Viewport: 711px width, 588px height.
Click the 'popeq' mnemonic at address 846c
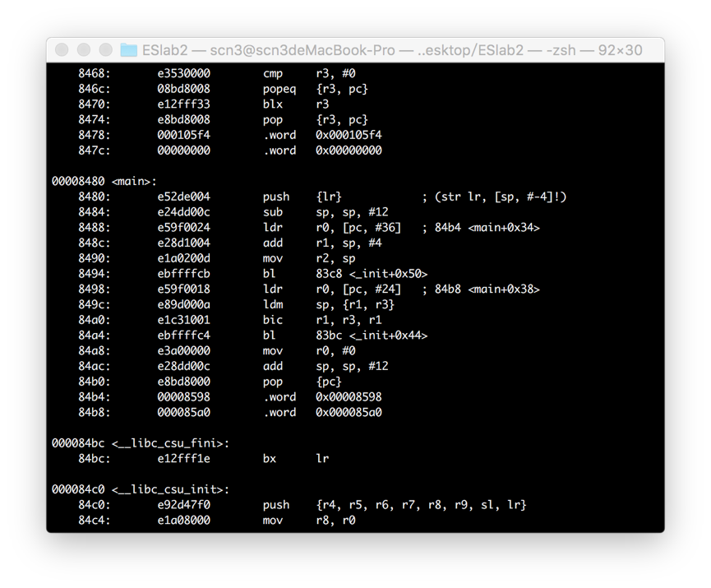click(x=279, y=89)
